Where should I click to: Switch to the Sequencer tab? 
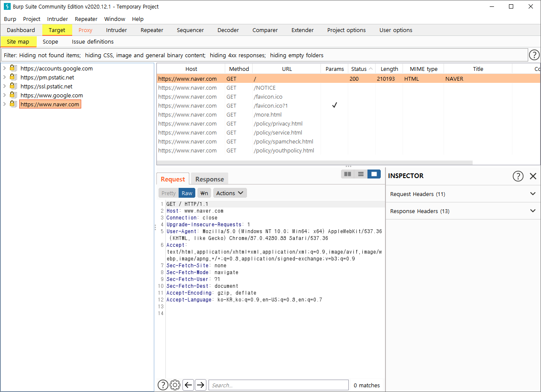tap(190, 30)
